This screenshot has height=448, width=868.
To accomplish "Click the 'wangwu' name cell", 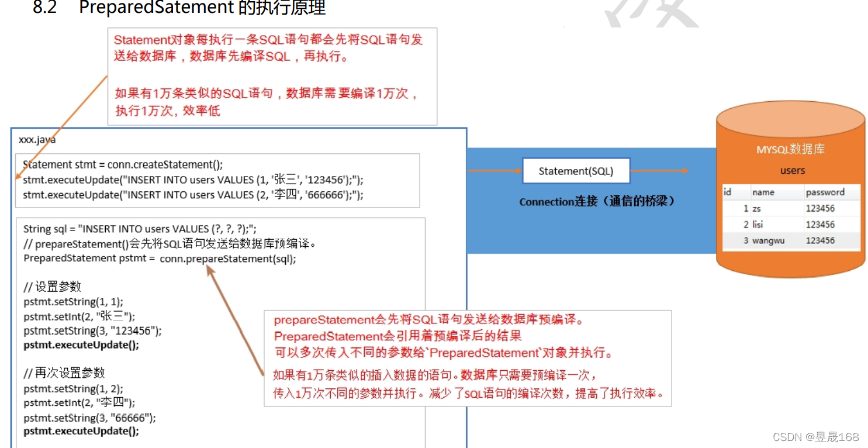I will (x=768, y=240).
